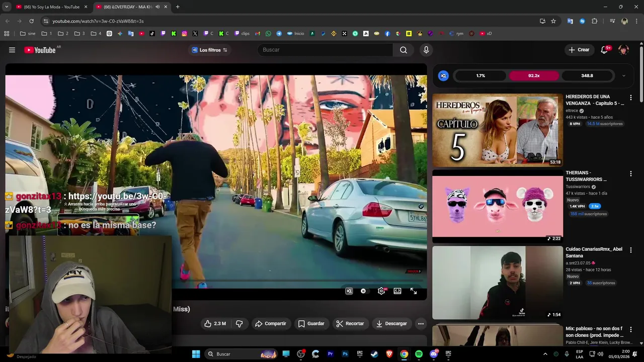The width and height of the screenshot is (644, 362).
Task: Open the eltrece channel link
Action: coord(572,111)
